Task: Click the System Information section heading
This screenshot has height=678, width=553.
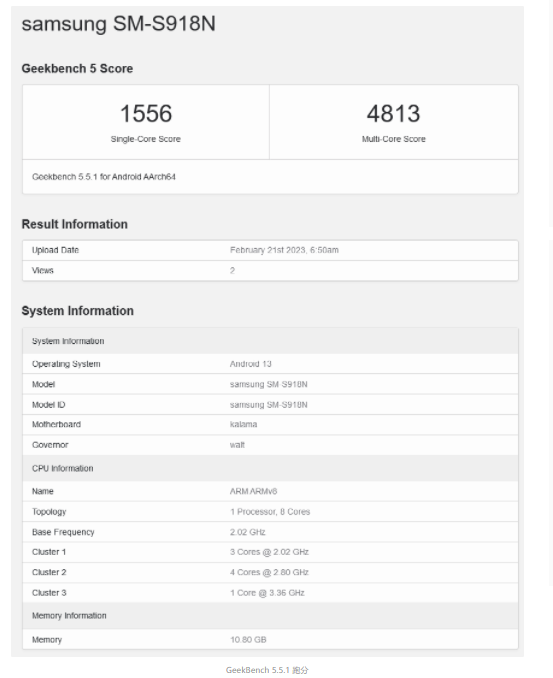Action: [78, 310]
